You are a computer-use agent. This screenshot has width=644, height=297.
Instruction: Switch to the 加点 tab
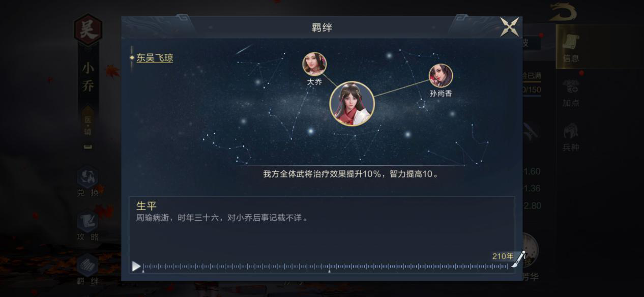click(571, 93)
